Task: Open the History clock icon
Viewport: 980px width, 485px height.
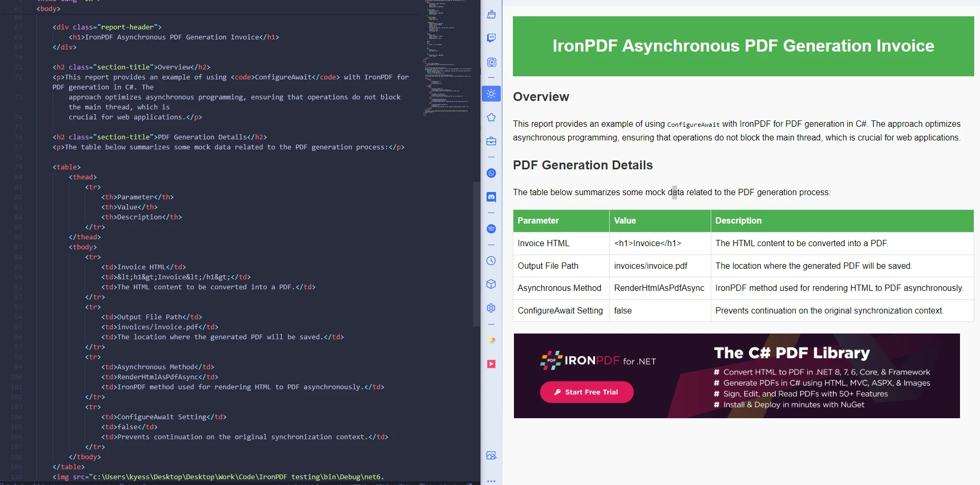Action: (491, 260)
